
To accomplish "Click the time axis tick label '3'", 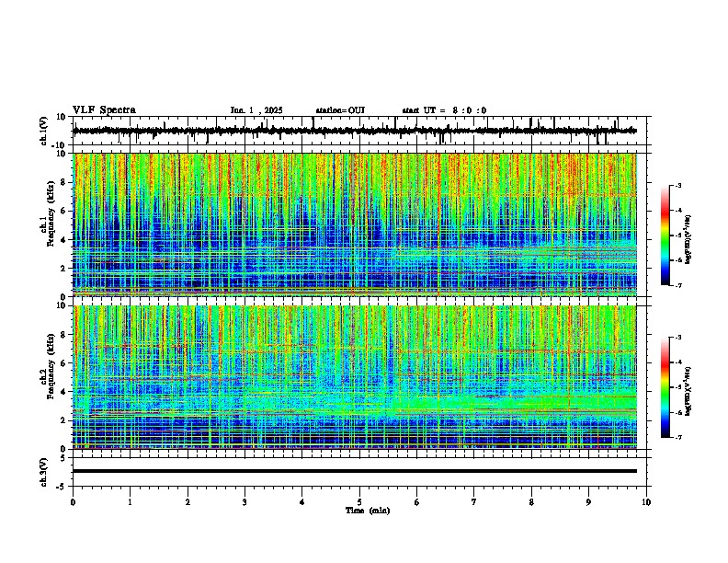I will coord(245,502).
